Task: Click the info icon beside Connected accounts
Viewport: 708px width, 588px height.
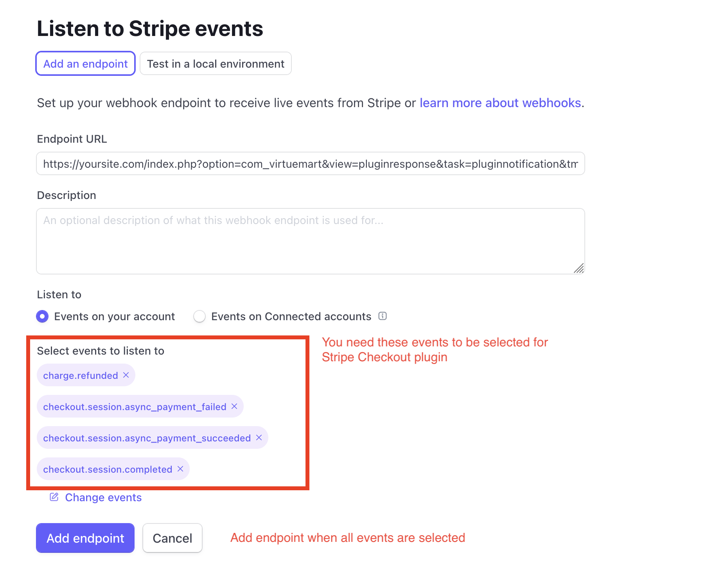Action: (383, 316)
